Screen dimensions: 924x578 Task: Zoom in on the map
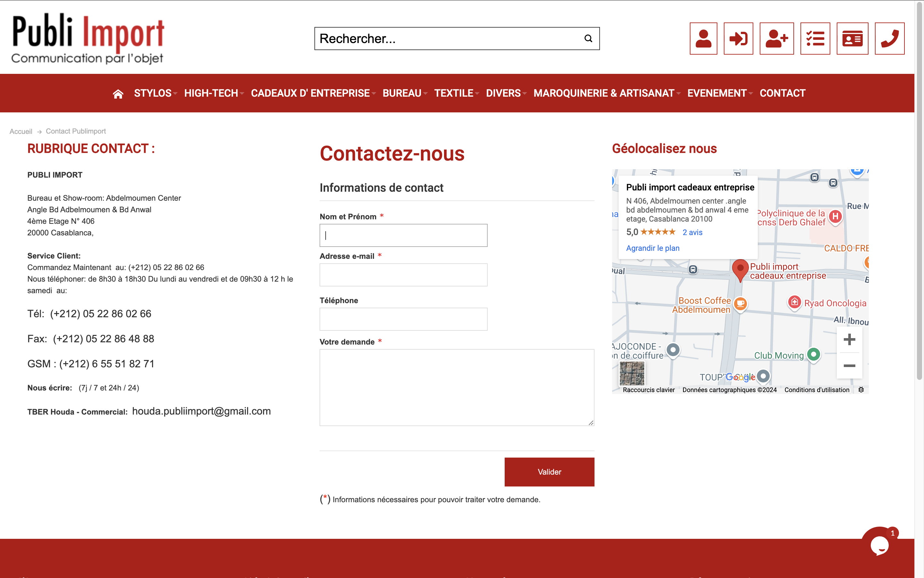point(849,339)
